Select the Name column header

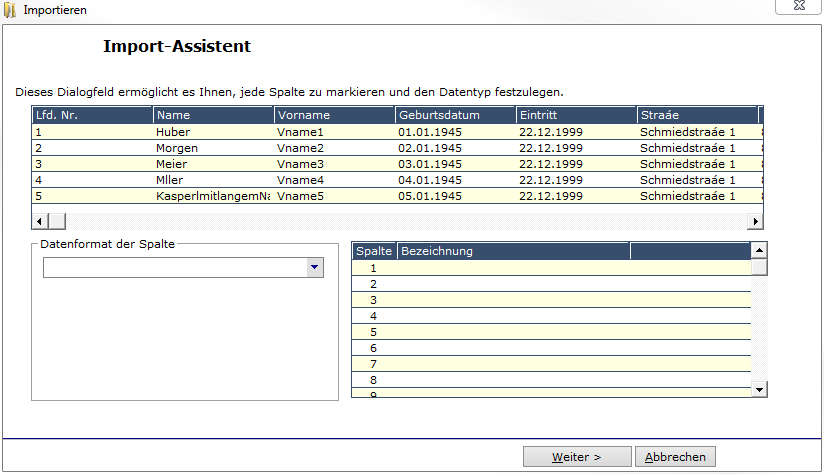[x=213, y=115]
